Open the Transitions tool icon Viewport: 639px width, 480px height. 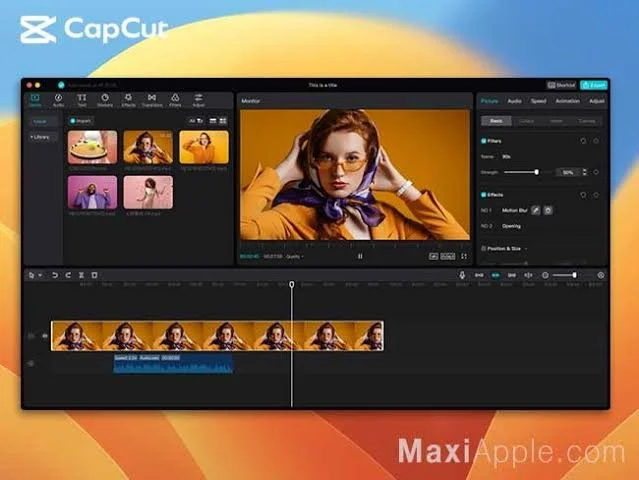pos(152,98)
